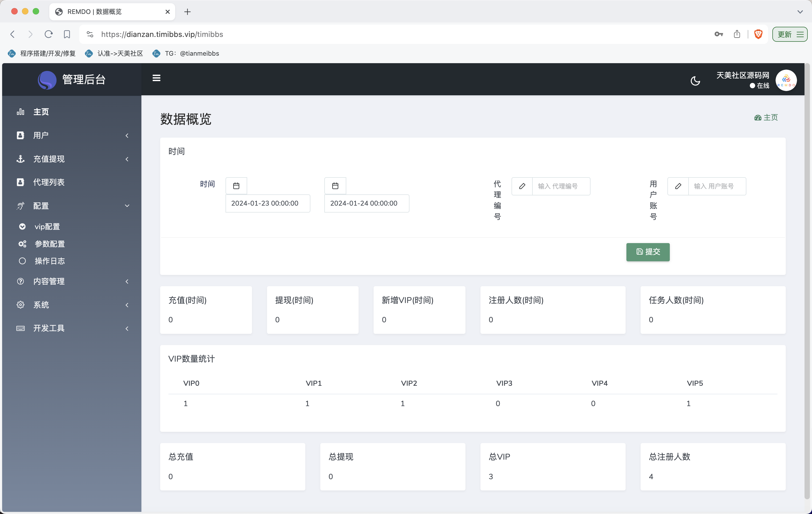The image size is (812, 514).
Task: Click the question icon beside 内容管理
Action: [21, 281]
